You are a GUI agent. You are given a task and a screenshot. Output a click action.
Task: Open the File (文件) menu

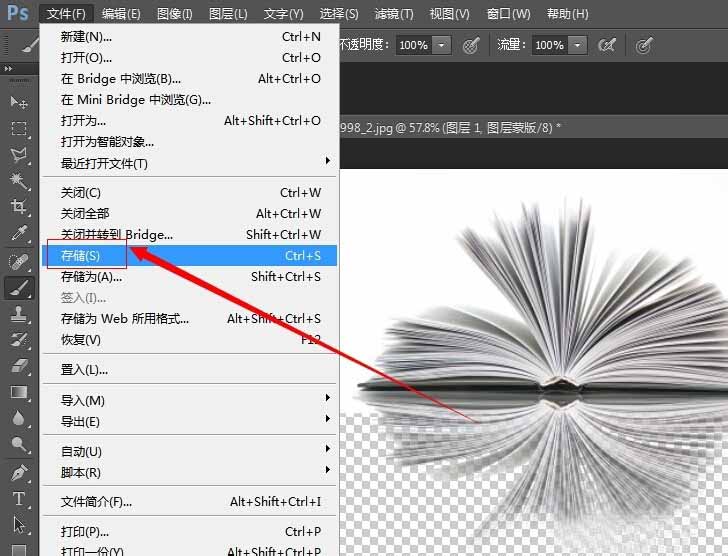click(66, 13)
